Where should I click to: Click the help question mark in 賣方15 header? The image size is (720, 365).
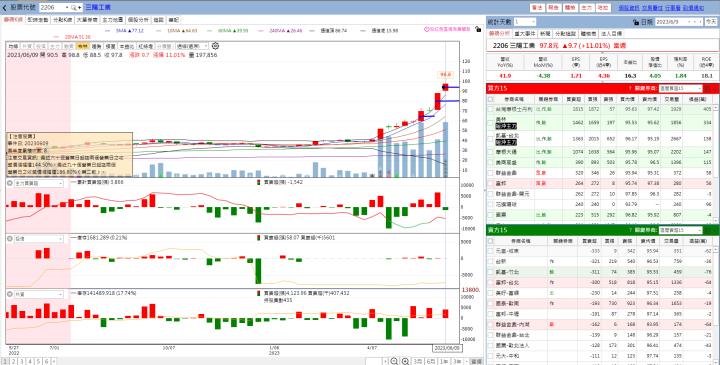pos(630,230)
